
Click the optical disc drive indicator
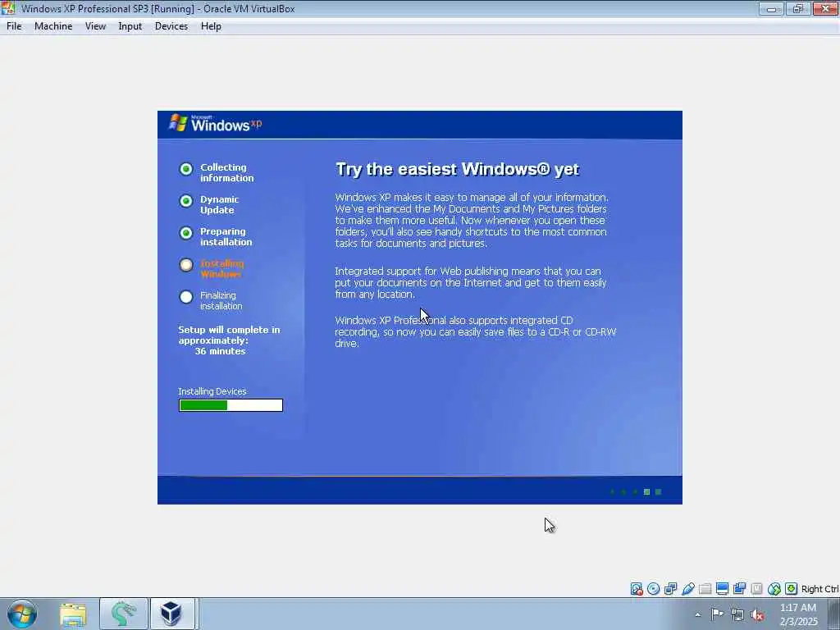click(654, 589)
